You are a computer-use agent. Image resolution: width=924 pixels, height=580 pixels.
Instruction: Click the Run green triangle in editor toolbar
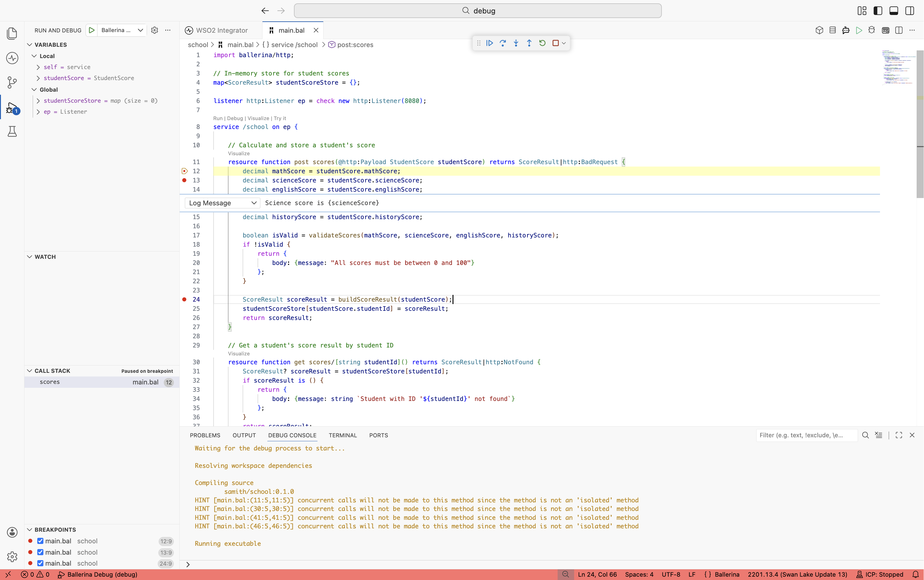coord(859,30)
